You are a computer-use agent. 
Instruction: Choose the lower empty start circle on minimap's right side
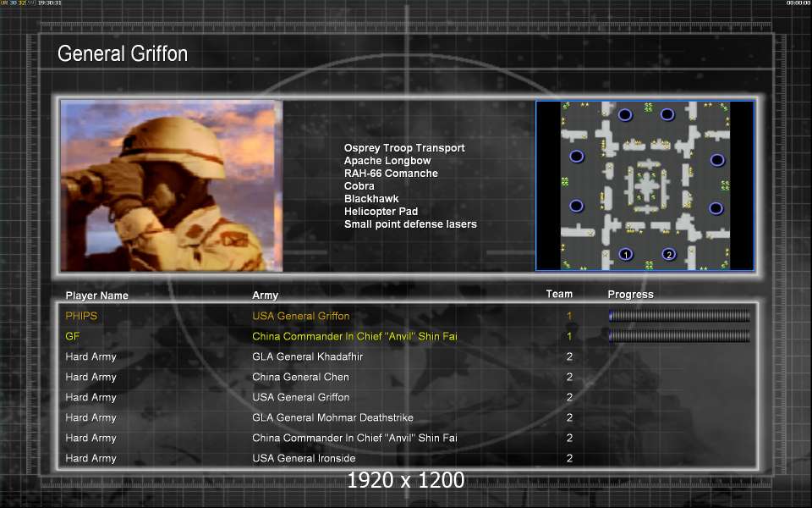pos(716,208)
